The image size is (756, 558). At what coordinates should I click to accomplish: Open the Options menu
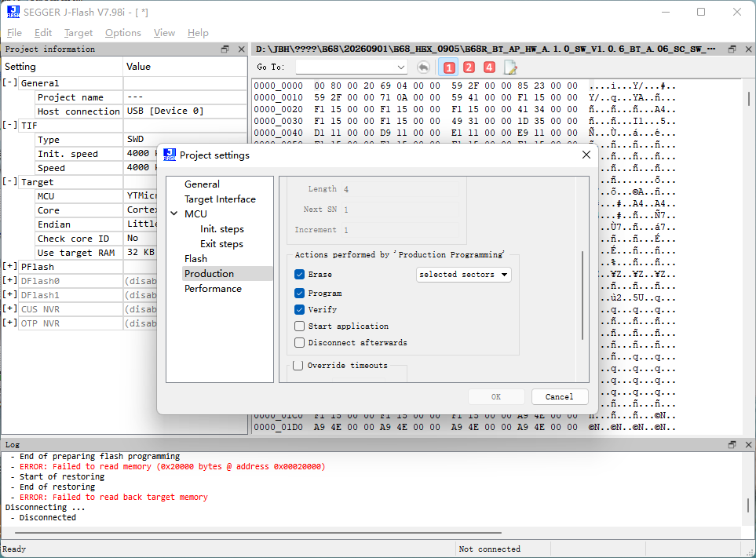pyautogui.click(x=123, y=33)
